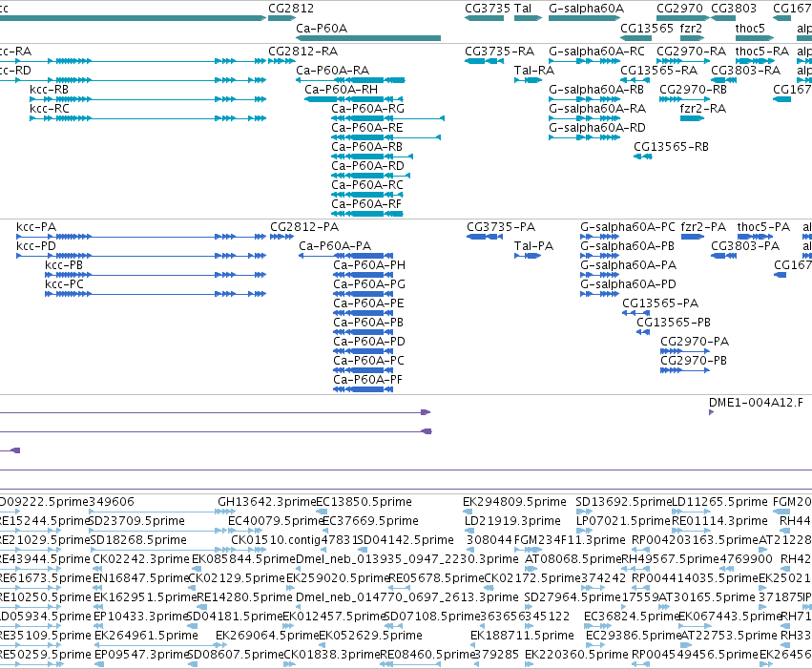
Task: Select EST GH13642.3prime
Action: click(x=267, y=502)
